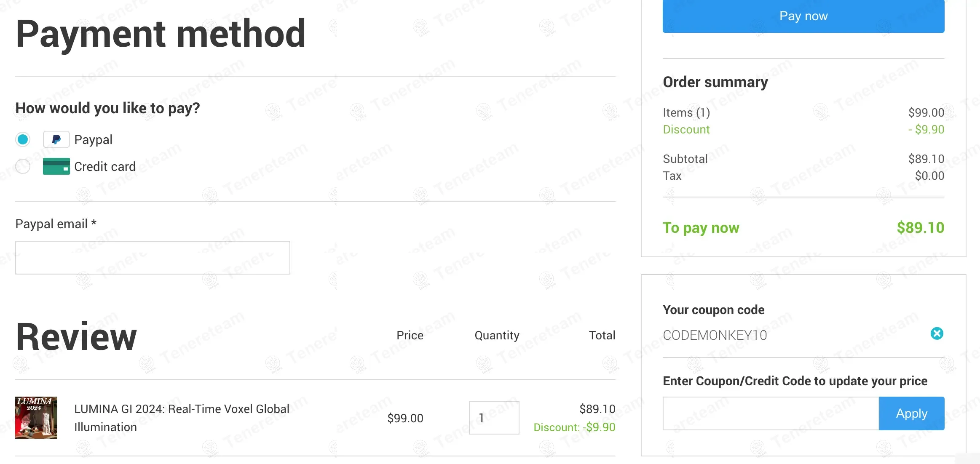Viewport: 980px width, 464px height.
Task: Click the PayPal logo icon
Action: pyautogui.click(x=56, y=139)
